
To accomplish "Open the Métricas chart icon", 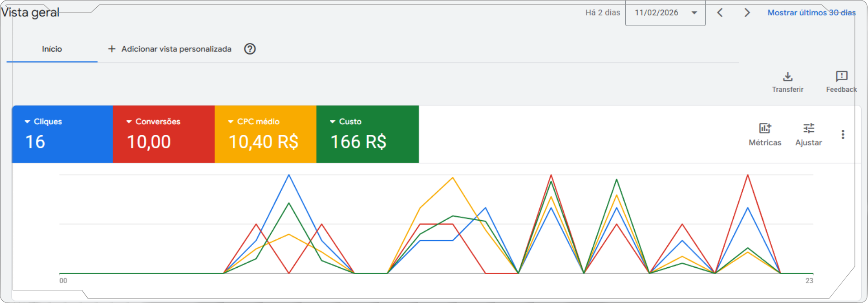I will [x=765, y=128].
